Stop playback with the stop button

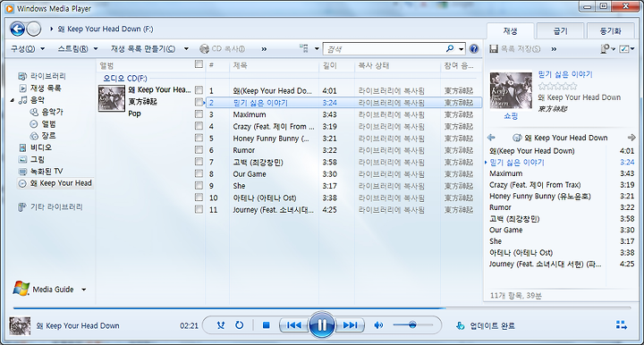[267, 325]
